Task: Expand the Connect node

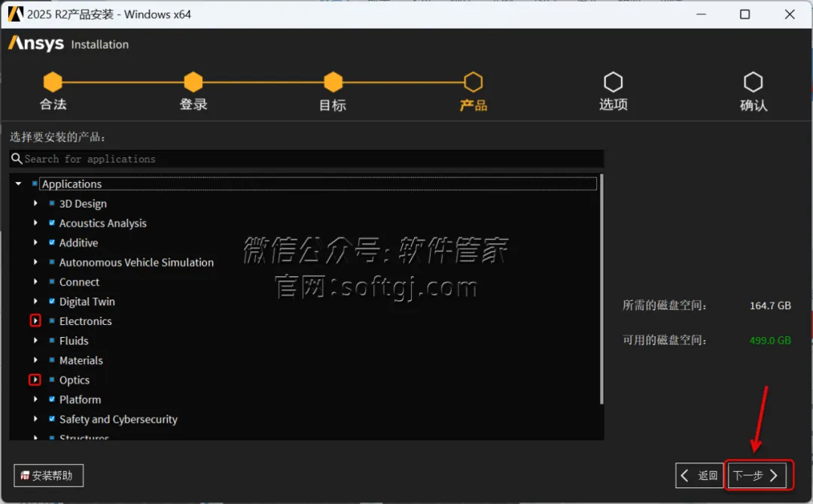Action: (x=35, y=281)
